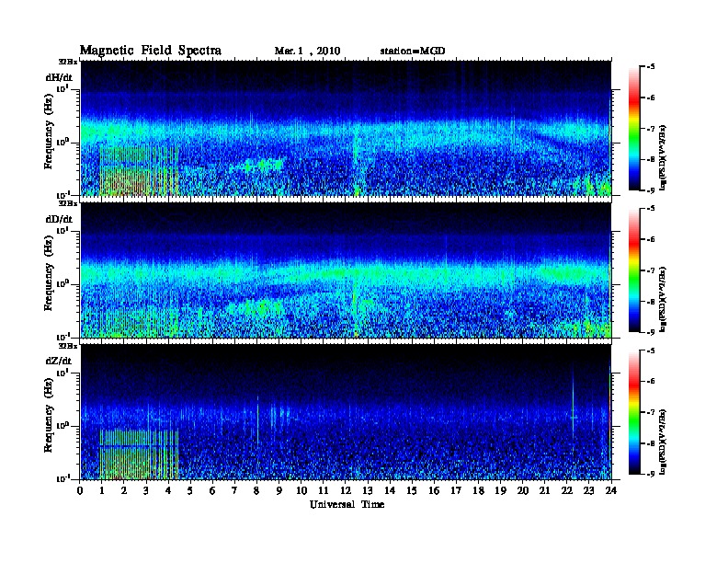Click hour 22 on the time axis

click(567, 490)
